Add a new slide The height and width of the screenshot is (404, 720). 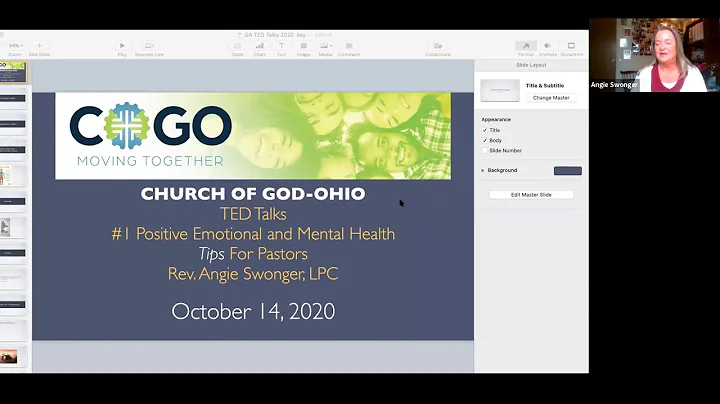click(39, 45)
